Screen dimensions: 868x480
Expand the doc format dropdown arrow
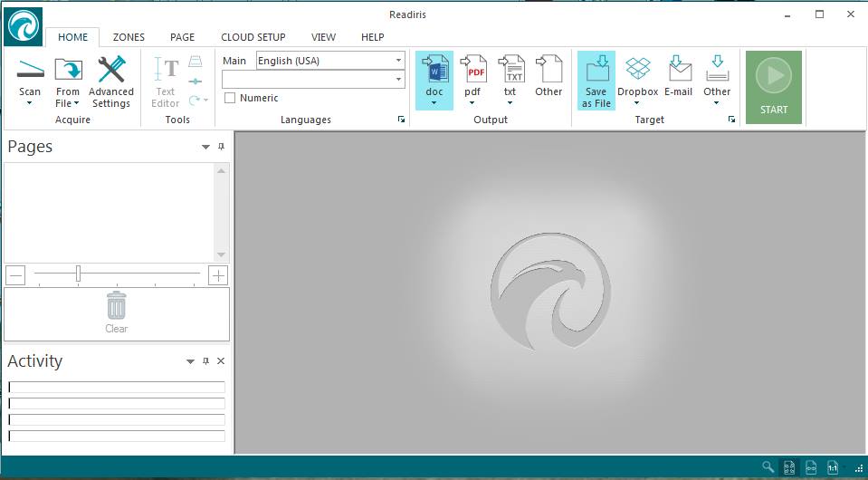click(x=434, y=103)
